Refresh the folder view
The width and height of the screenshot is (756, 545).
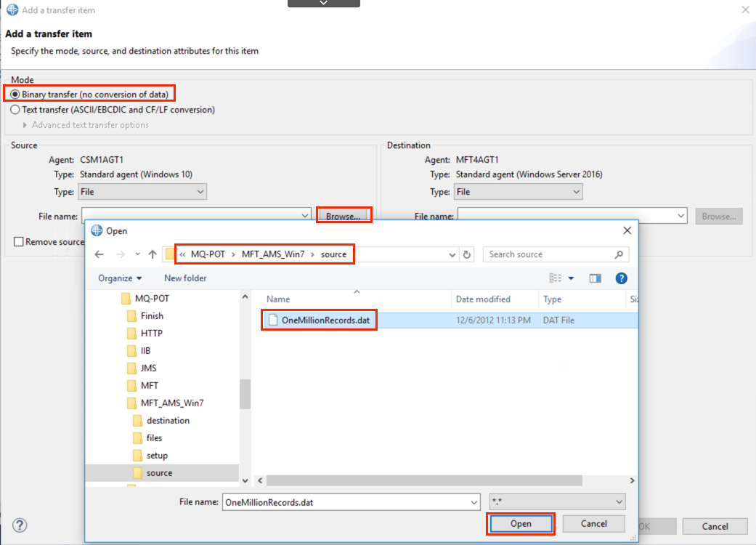coord(467,254)
